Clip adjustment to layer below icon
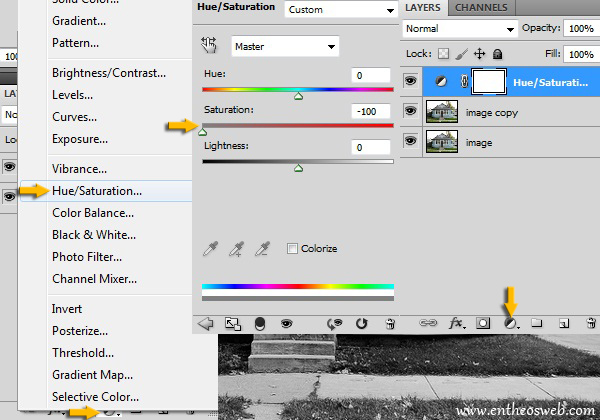 260,324
